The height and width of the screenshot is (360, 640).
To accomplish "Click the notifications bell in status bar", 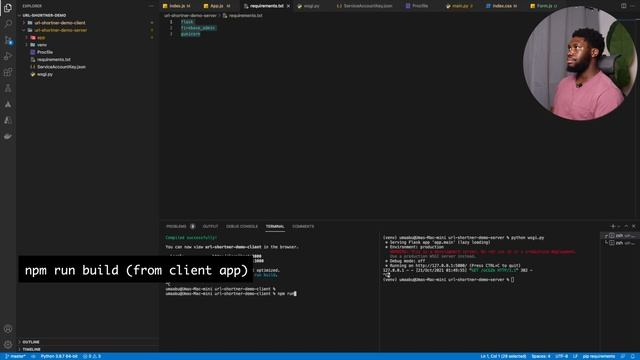I will pyautogui.click(x=633, y=356).
